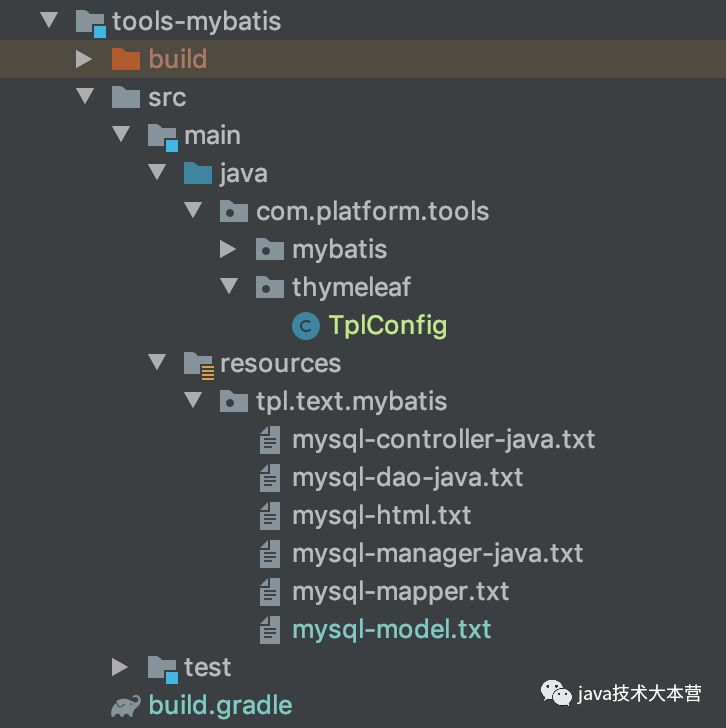Select the test folder label
Viewport: 726px width, 728px height.
click(x=207, y=668)
